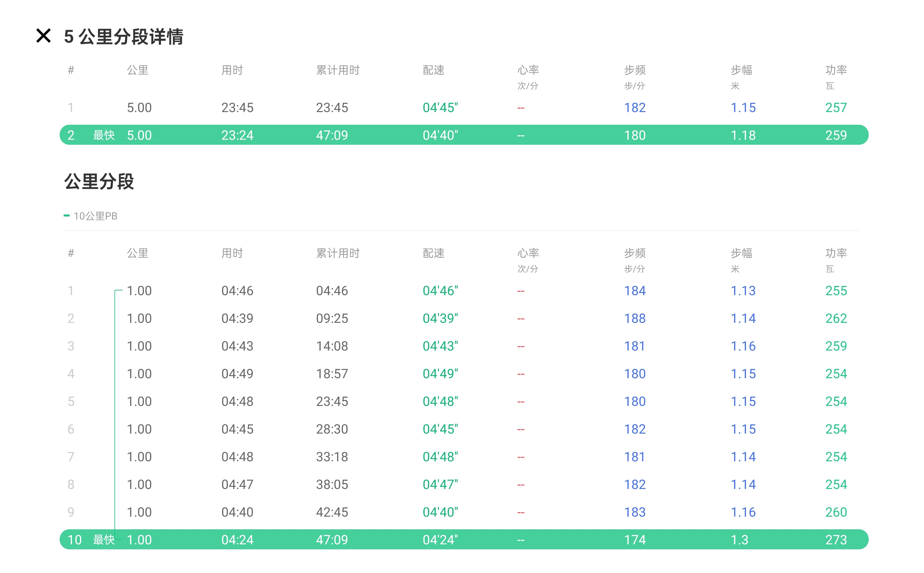Screen dimensions: 924x573
Task: Select kilometer 4 row with pace 04'49"
Action: (x=464, y=374)
